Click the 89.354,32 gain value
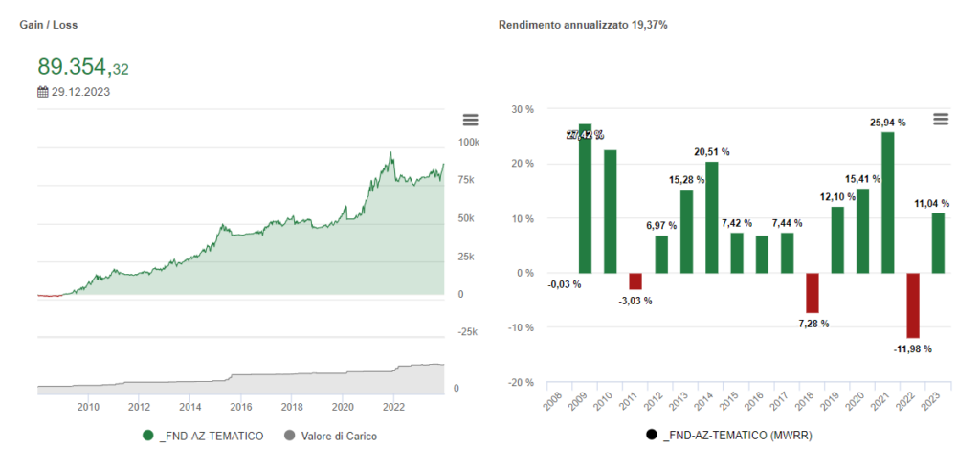 pos(83,67)
